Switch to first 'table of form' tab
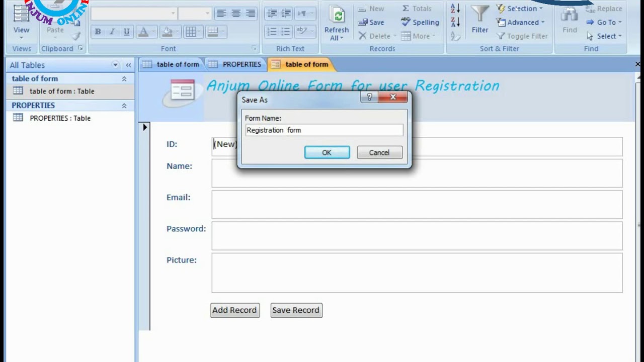This screenshot has width=644, height=362. click(171, 64)
